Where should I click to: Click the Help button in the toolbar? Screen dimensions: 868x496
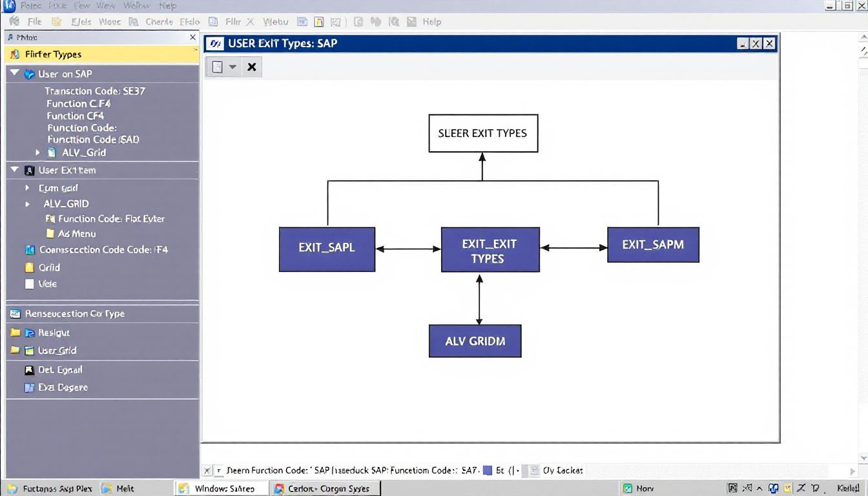click(432, 21)
